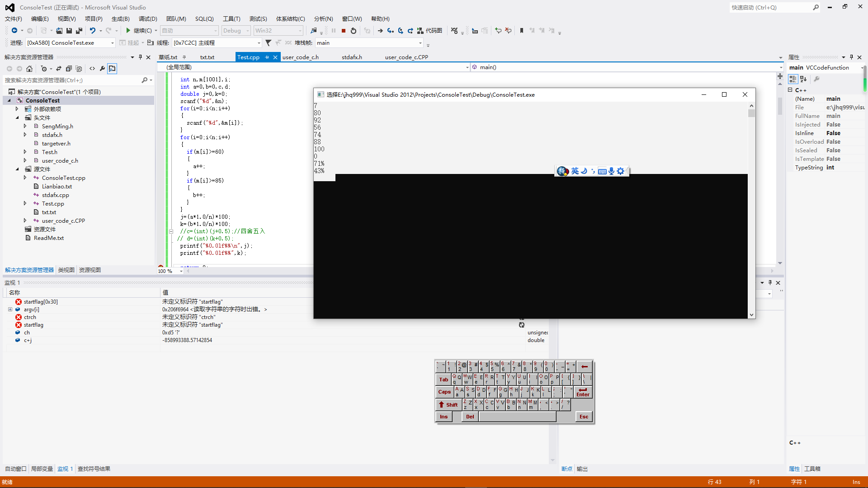Open IME settings gear on floating bar
868x488 pixels.
tap(620, 171)
